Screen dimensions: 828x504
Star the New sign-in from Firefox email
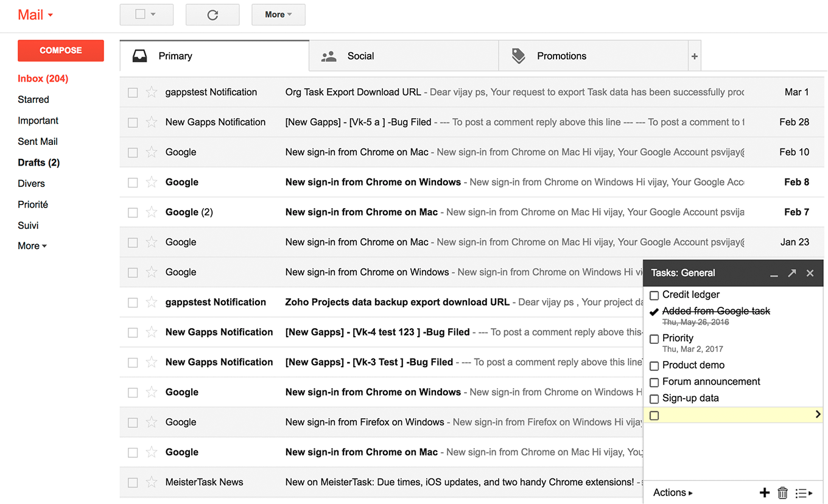[x=152, y=422]
